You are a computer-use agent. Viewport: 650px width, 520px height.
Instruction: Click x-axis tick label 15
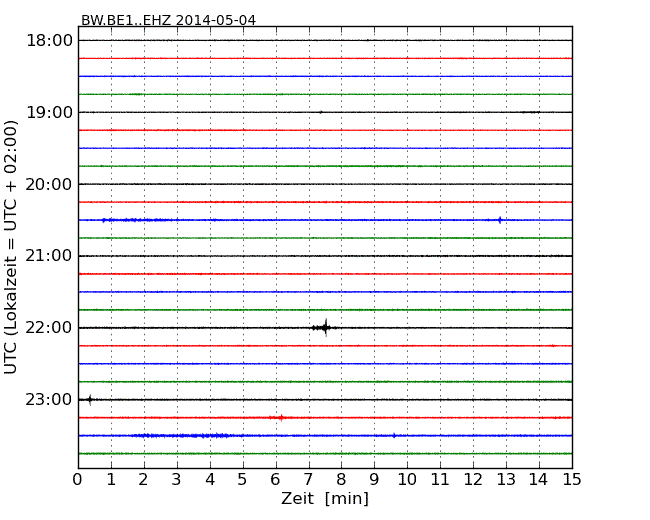tap(572, 480)
